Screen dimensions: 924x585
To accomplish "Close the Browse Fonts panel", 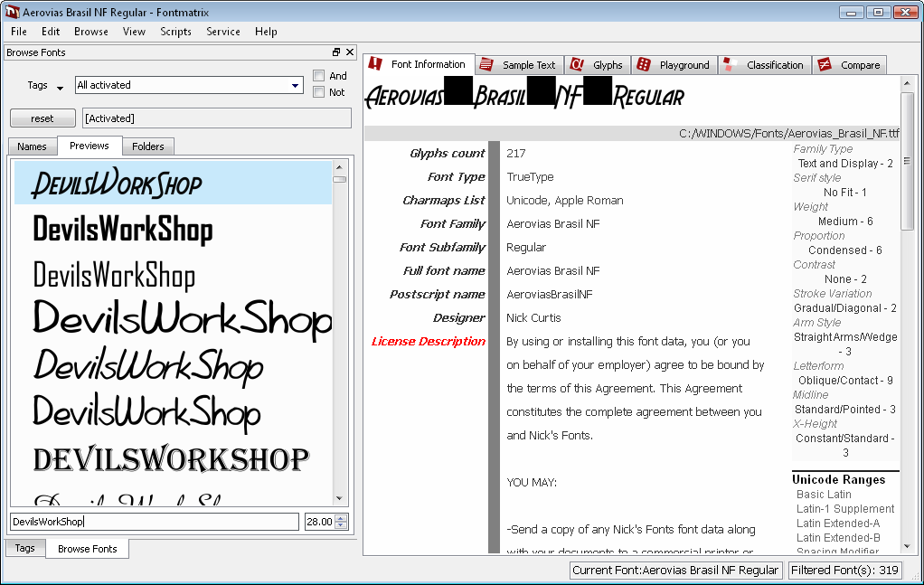I will coord(350,52).
